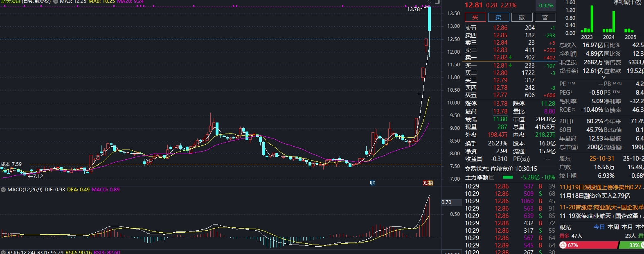Click the 卖五 price 12.86
644x254 pixels.
click(500, 28)
